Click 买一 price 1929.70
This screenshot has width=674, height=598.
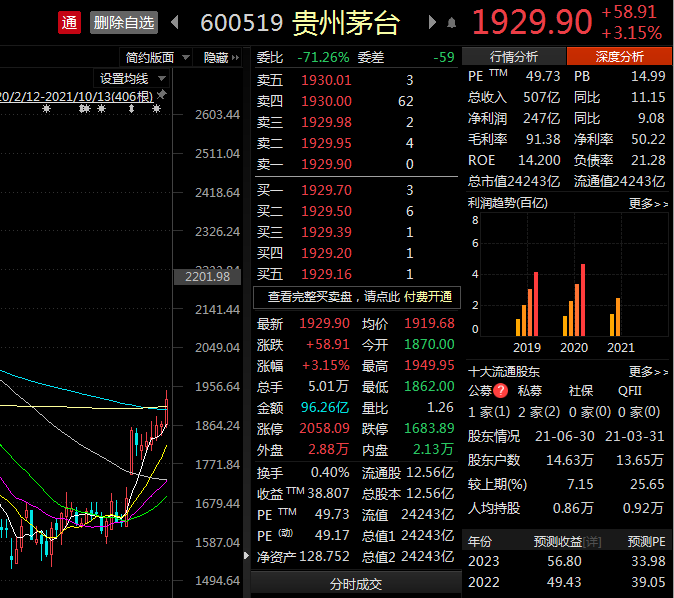326,190
